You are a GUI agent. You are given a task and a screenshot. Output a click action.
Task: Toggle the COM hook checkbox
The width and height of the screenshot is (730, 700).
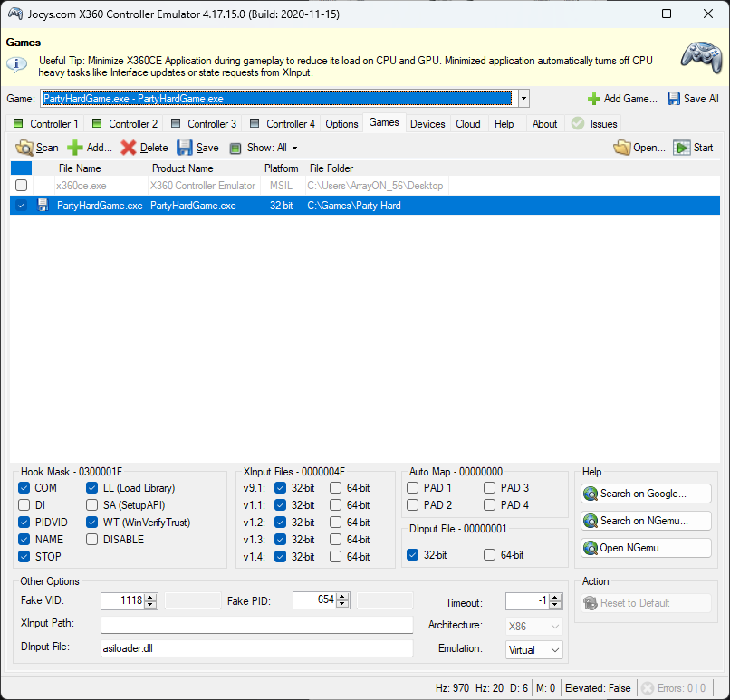tap(24, 488)
